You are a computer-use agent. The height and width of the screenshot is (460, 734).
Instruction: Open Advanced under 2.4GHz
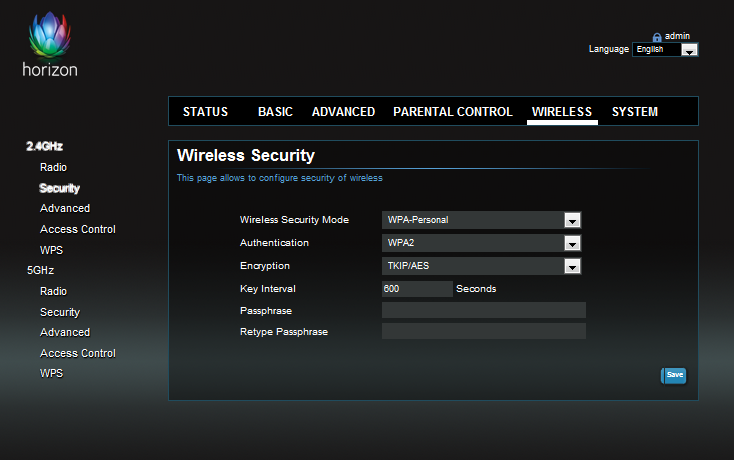pyautogui.click(x=65, y=209)
